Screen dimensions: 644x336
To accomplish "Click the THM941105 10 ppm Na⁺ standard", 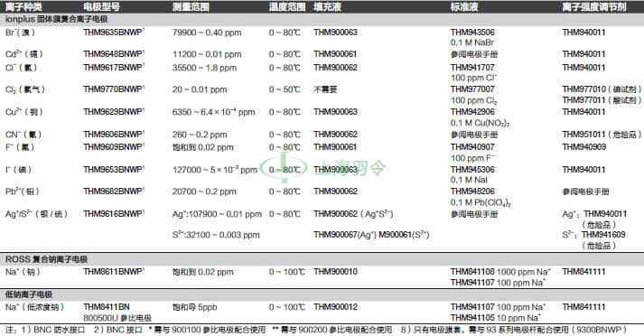I will [x=496, y=318].
